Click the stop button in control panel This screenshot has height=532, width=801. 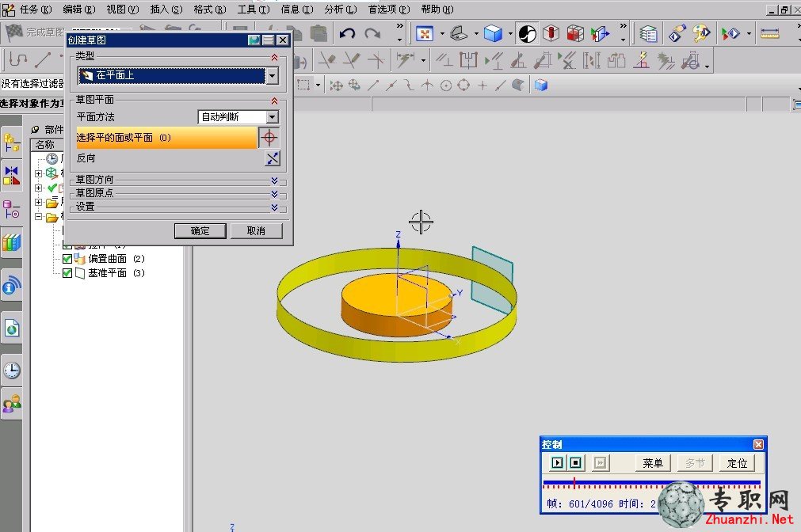[576, 462]
